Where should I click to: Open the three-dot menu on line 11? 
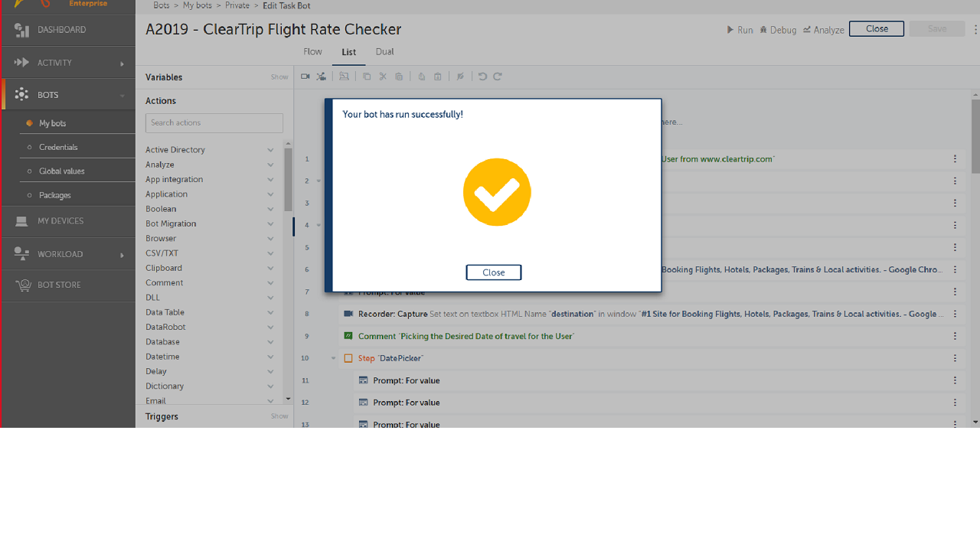pos(955,380)
